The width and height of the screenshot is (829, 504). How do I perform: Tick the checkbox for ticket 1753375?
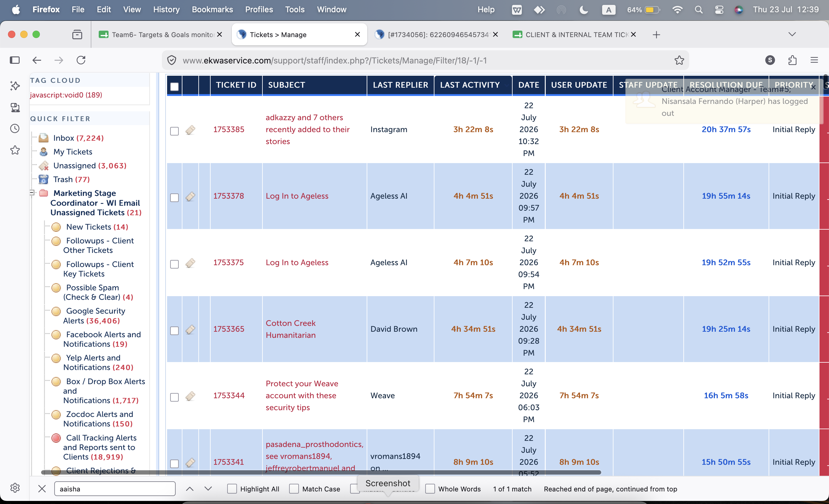click(x=174, y=264)
